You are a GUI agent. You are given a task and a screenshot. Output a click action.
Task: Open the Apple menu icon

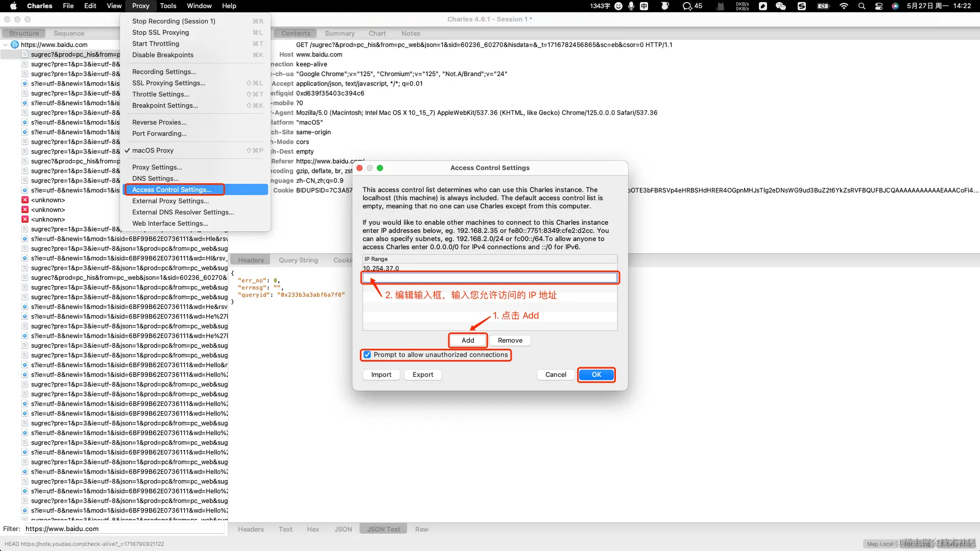(13, 6)
